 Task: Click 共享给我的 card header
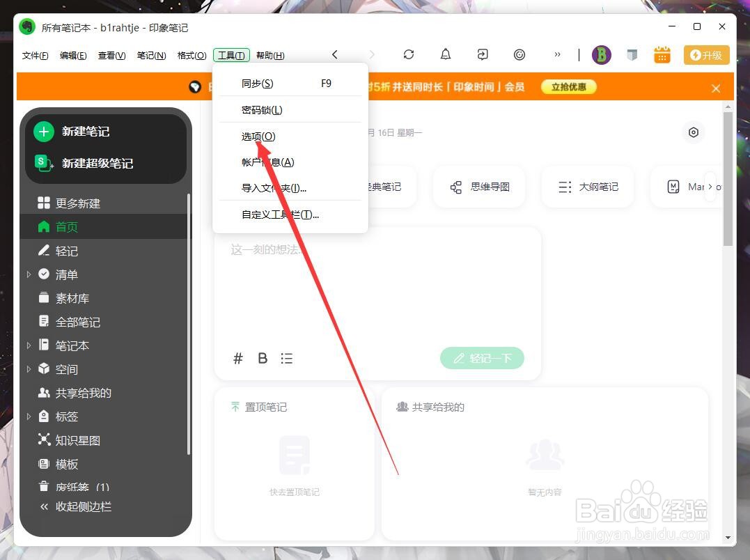pos(430,407)
